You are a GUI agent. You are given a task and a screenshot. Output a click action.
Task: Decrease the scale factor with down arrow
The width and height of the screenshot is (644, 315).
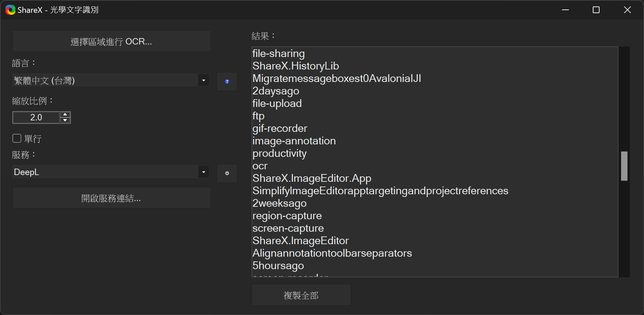pyautogui.click(x=65, y=120)
